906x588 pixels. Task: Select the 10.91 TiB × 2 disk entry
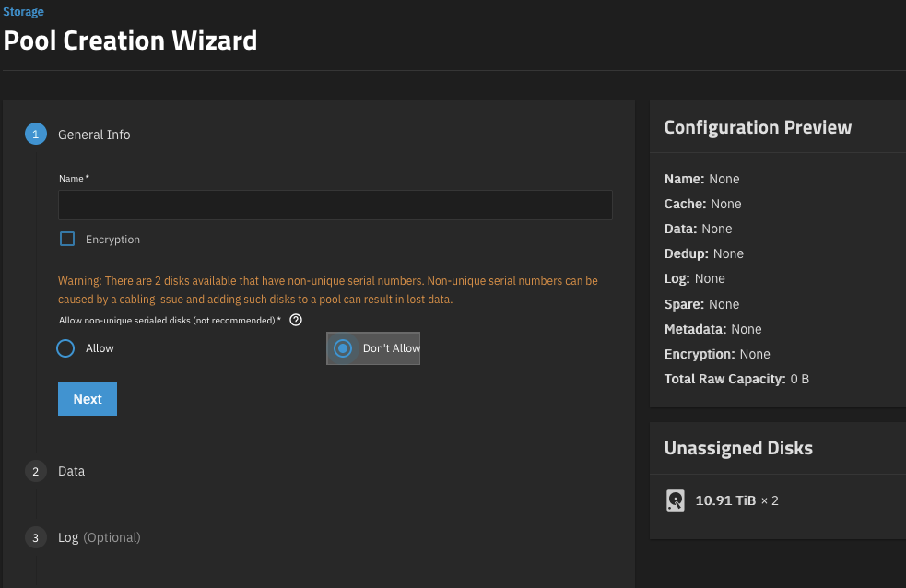point(736,500)
